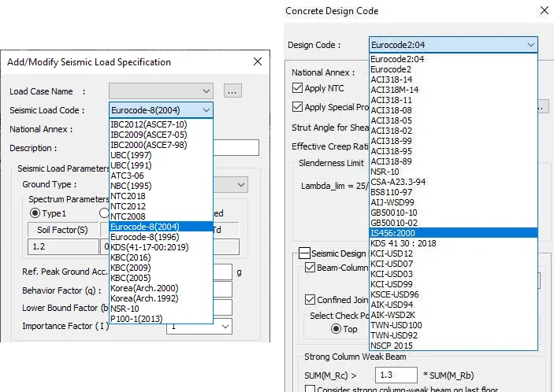Click the ellipsis button next to Load Case Name
The width and height of the screenshot is (554, 392).
(x=232, y=91)
